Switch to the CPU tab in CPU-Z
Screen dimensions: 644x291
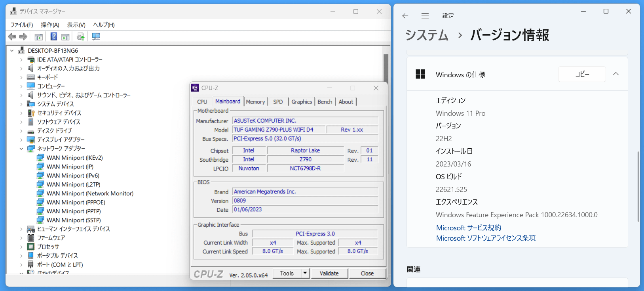click(x=202, y=102)
